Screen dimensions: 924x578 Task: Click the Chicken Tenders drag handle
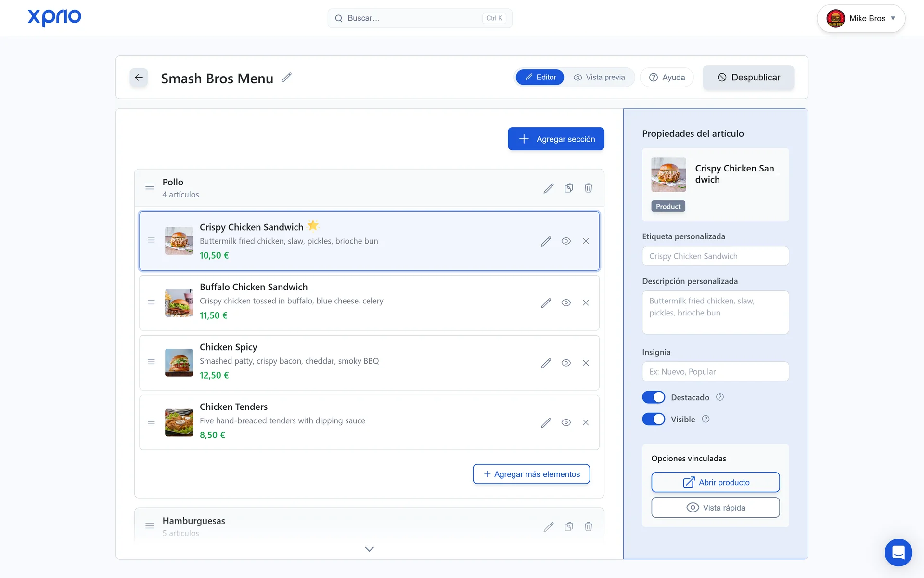coord(151,422)
